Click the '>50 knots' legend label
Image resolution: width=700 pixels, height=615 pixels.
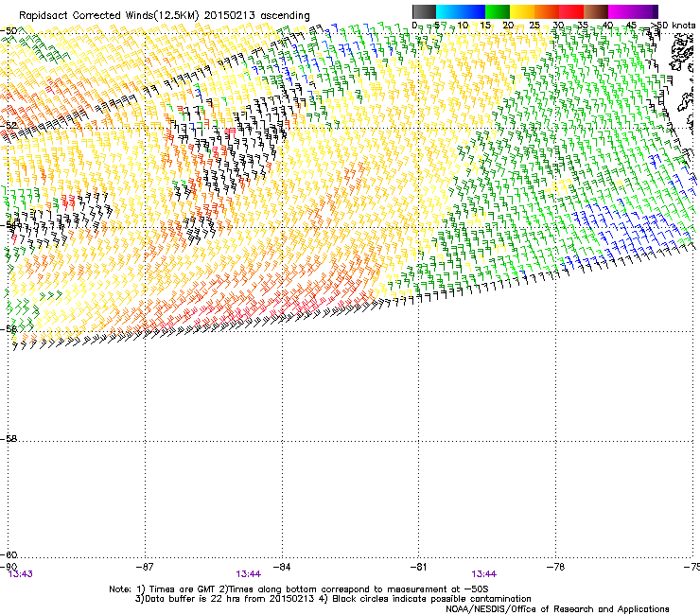[673, 26]
